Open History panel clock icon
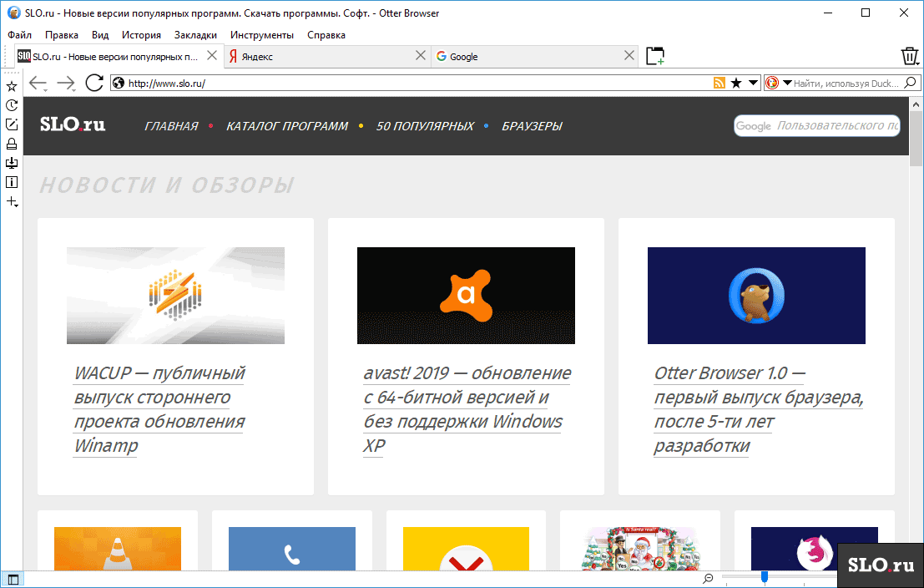 click(12, 105)
